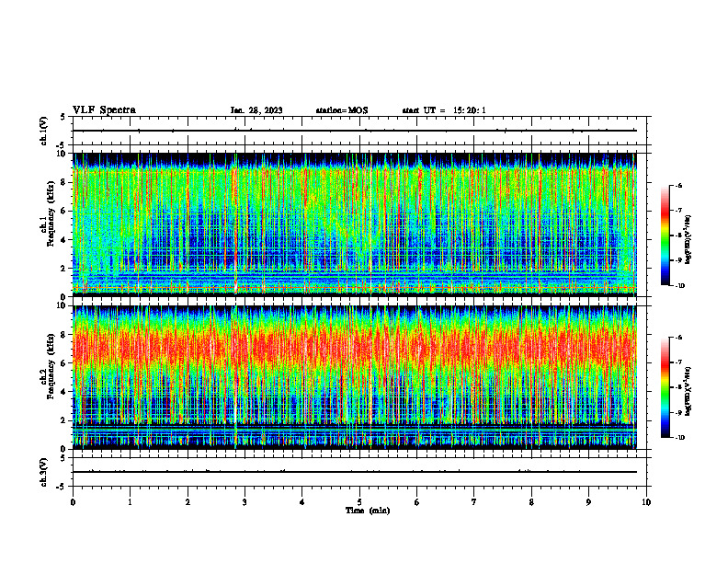This screenshot has height=563, width=728.
Task: Click the "9" tick label on the time axis
Action: click(x=588, y=502)
